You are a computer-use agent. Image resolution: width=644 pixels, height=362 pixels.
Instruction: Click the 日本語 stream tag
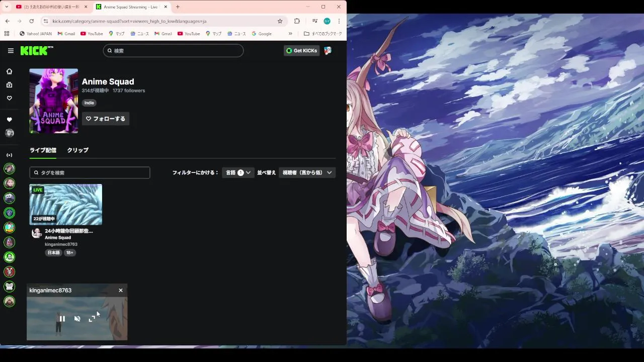(x=53, y=253)
